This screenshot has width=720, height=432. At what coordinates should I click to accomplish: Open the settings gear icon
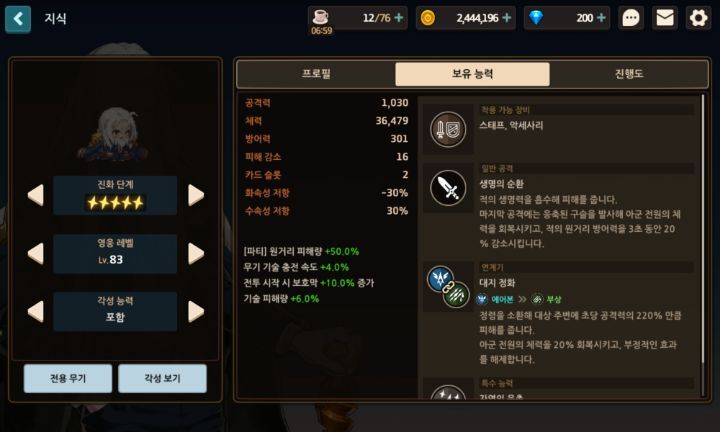coord(698,18)
